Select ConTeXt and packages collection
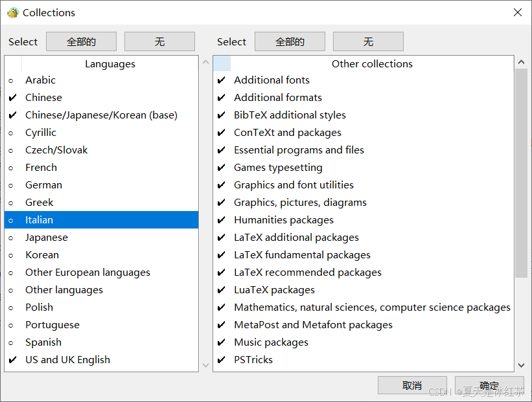 coord(364,133)
